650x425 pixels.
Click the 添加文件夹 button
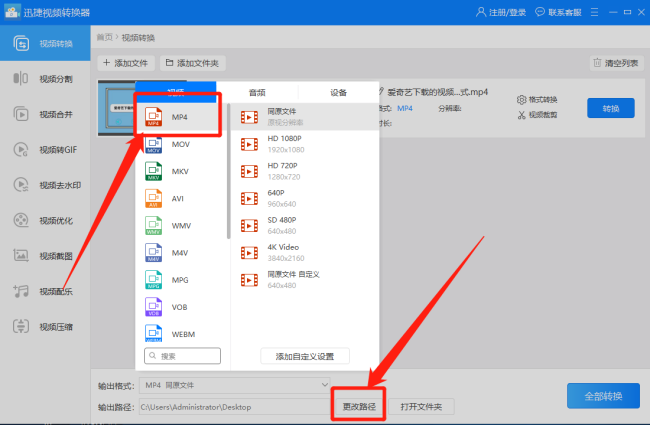193,63
